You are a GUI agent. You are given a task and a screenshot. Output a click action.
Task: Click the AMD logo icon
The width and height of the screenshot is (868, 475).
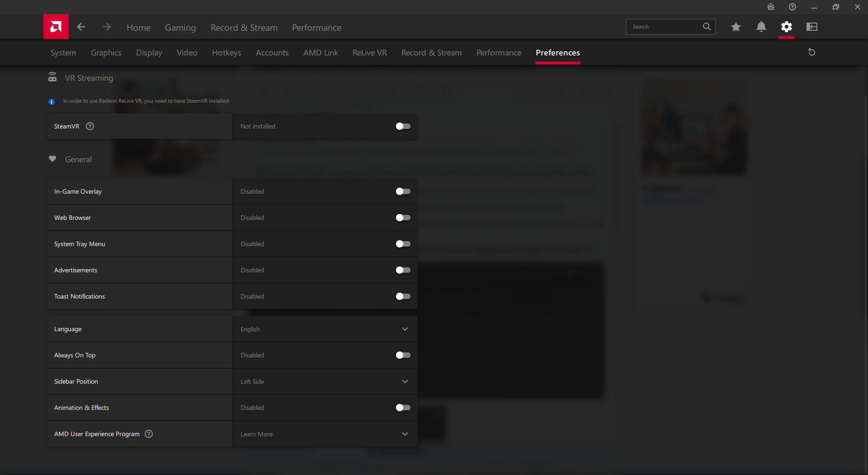(x=56, y=27)
